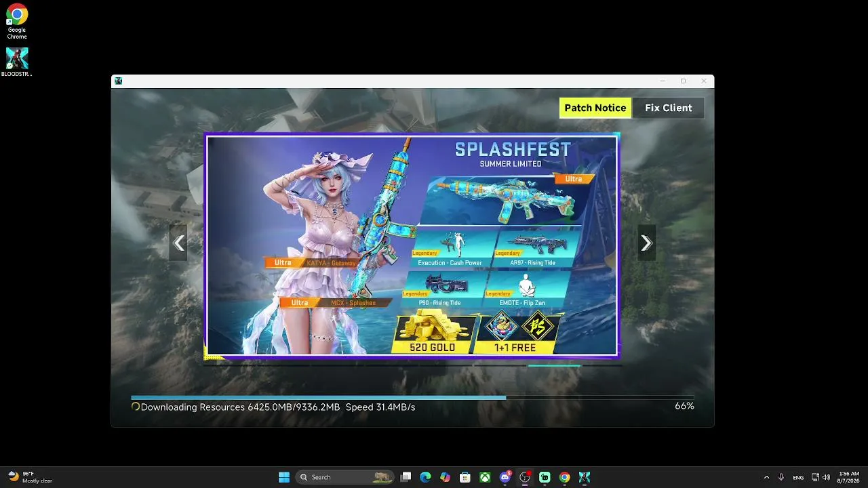
Task: Click the taskbar Search box
Action: click(x=346, y=477)
